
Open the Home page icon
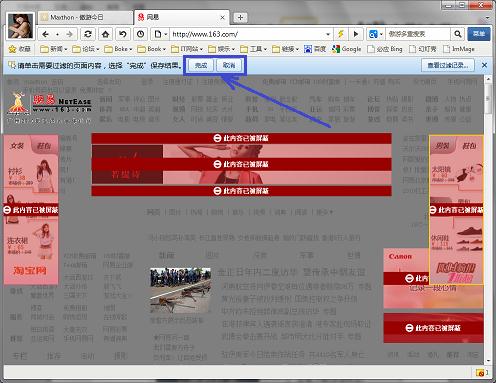pyautogui.click(x=106, y=34)
